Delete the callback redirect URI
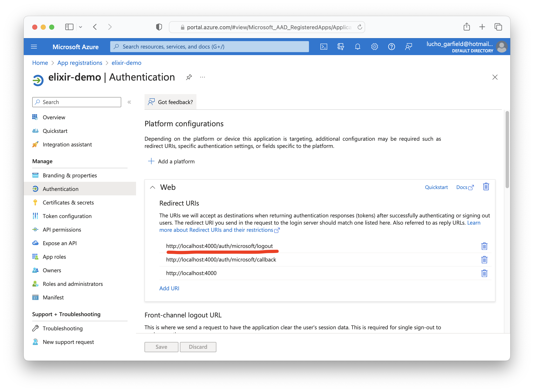The height and width of the screenshot is (392, 534). pyautogui.click(x=484, y=260)
